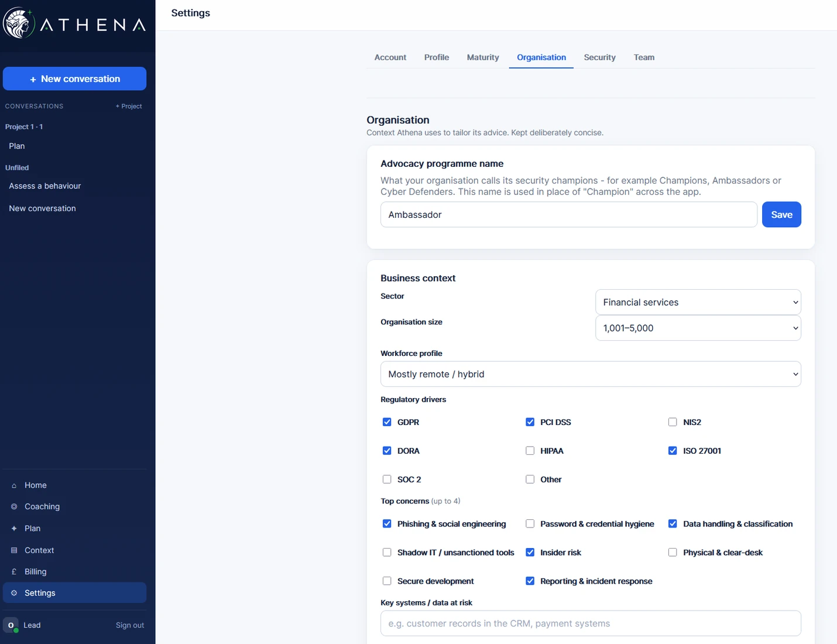Click the Business context heading

418,278
